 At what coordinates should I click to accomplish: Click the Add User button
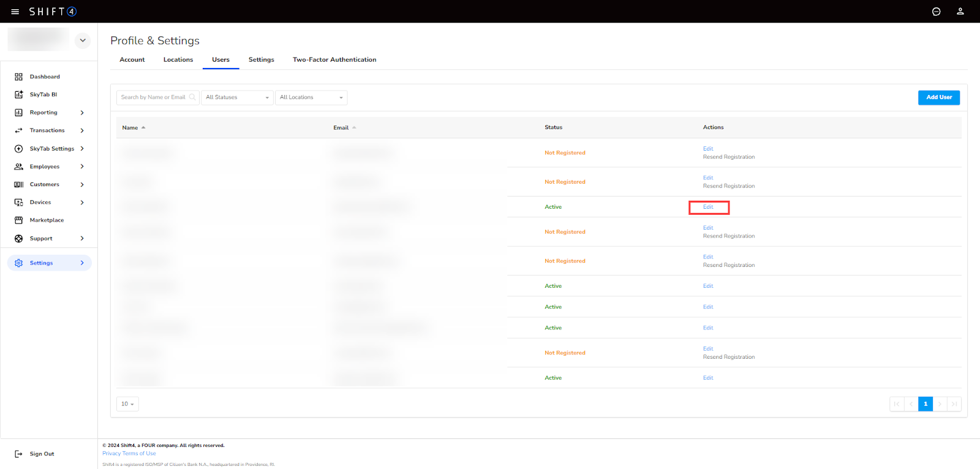tap(938, 97)
